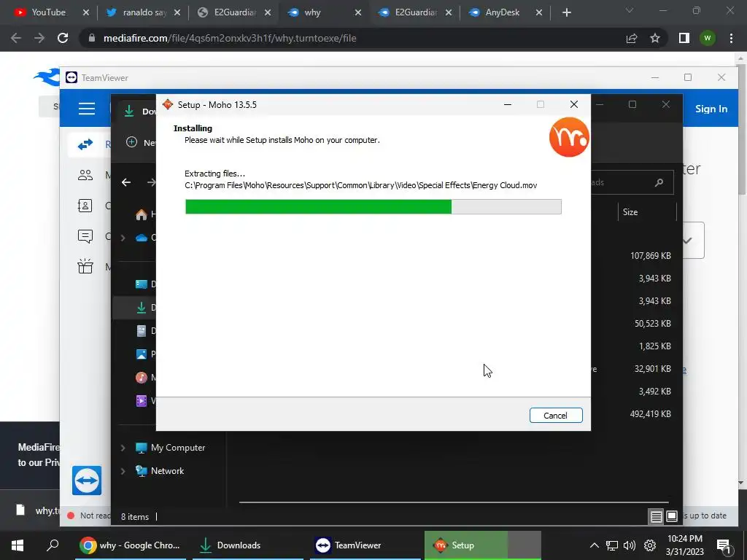Select the Music icon in the Explorer sidebar
This screenshot has width=747, height=560.
point(142,377)
